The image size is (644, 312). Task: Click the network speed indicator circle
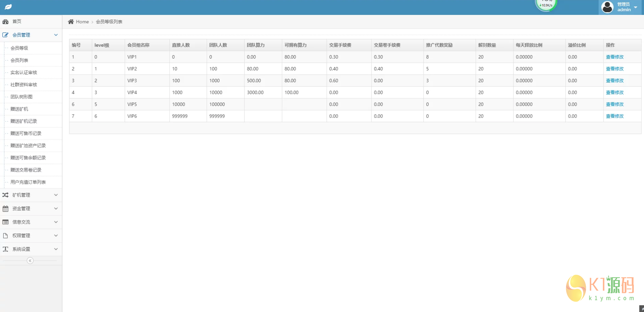click(x=546, y=4)
